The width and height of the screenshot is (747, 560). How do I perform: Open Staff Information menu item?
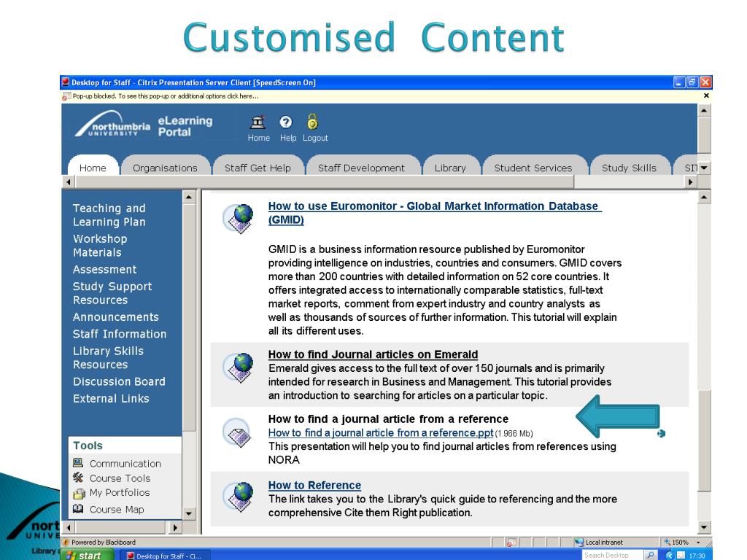click(x=120, y=334)
